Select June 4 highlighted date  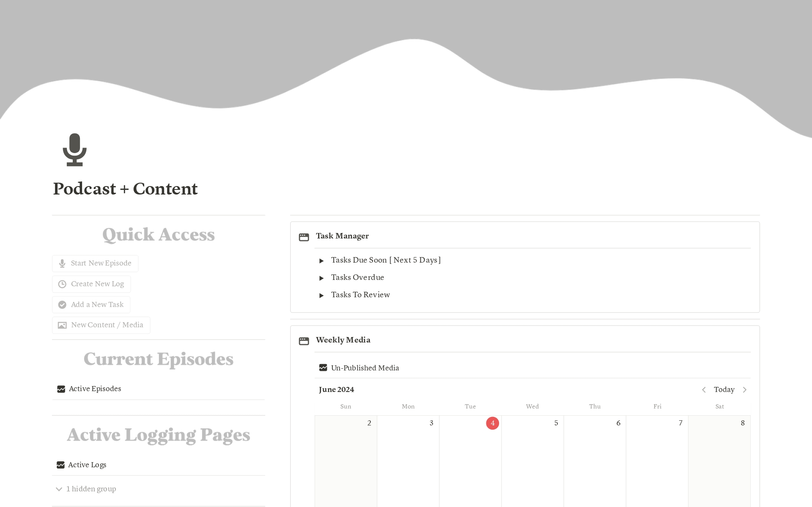[492, 423]
